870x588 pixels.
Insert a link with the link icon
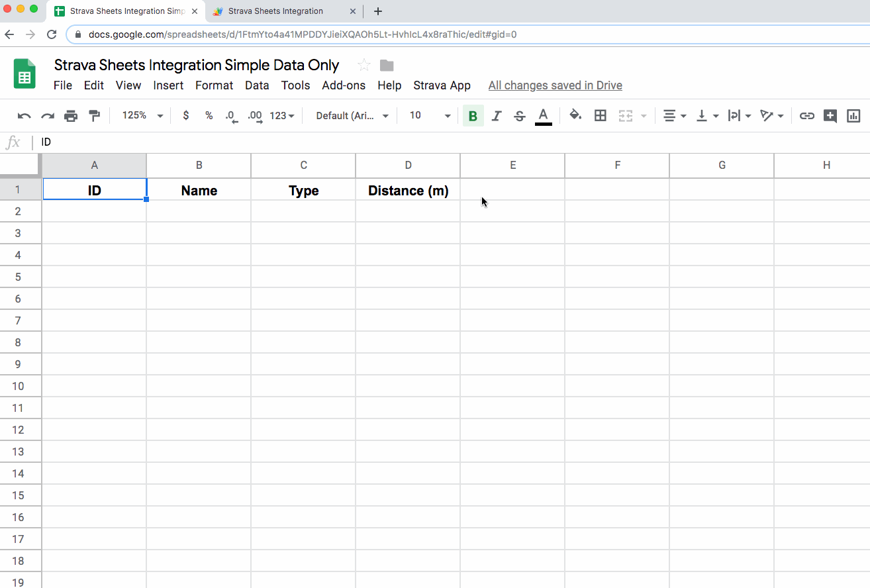[806, 115]
